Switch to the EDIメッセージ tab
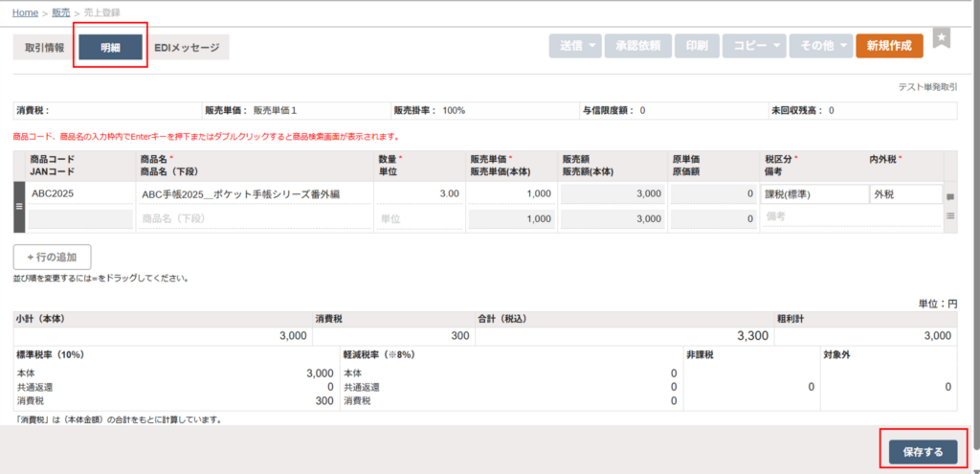Screen dimensions: 980x474 tap(187, 47)
